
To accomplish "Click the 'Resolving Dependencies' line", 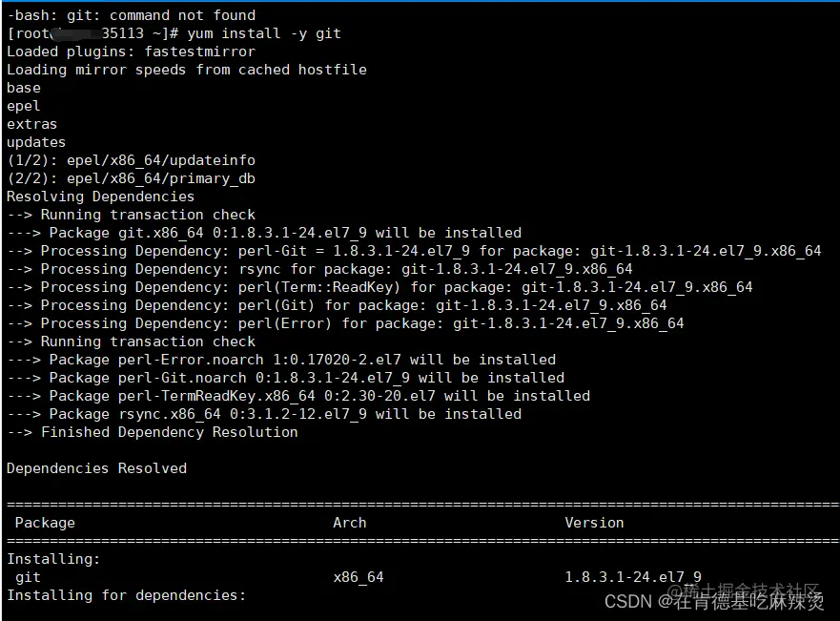I will (101, 197).
